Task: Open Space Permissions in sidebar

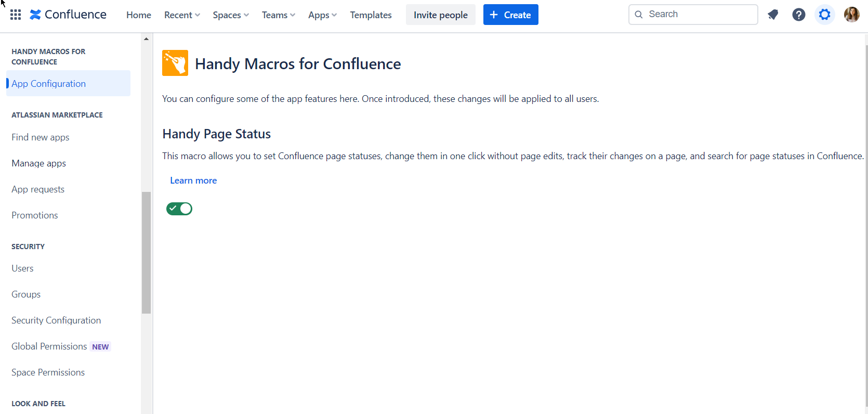Action: [48, 372]
